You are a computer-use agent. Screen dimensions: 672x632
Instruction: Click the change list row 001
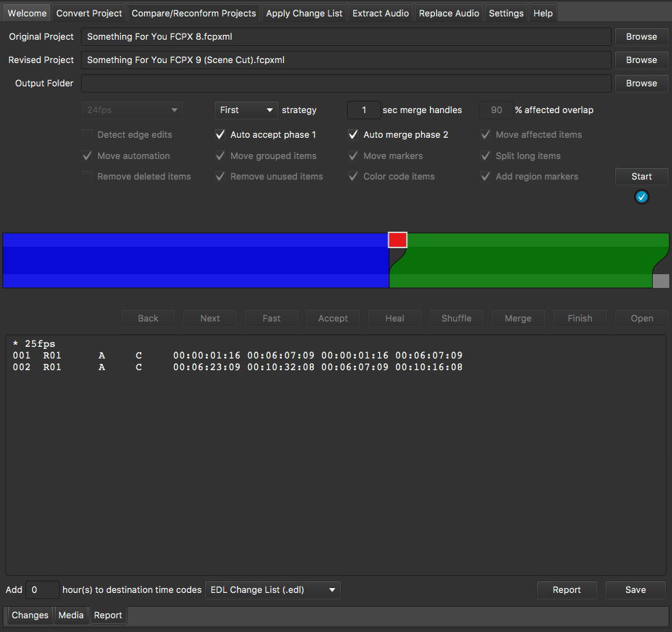237,355
